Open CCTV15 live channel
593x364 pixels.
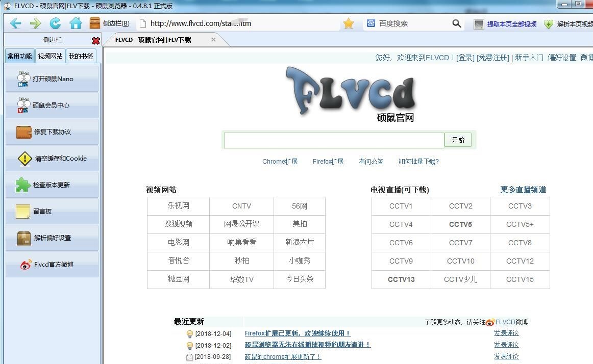click(520, 279)
